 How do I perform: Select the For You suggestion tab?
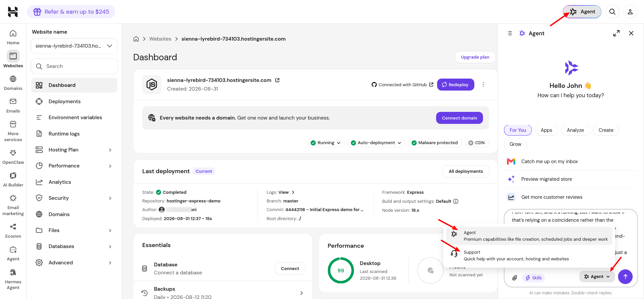coord(518,130)
